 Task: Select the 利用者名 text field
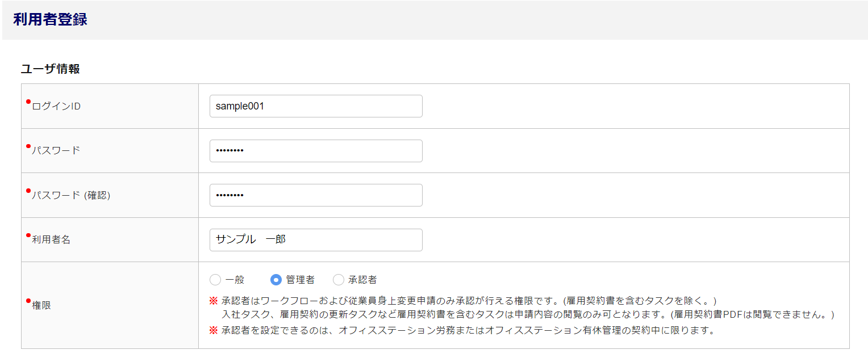pyautogui.click(x=316, y=240)
